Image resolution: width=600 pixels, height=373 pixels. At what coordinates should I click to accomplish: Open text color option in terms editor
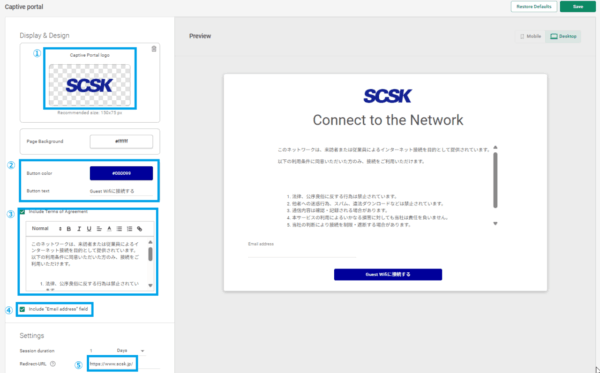109,229
